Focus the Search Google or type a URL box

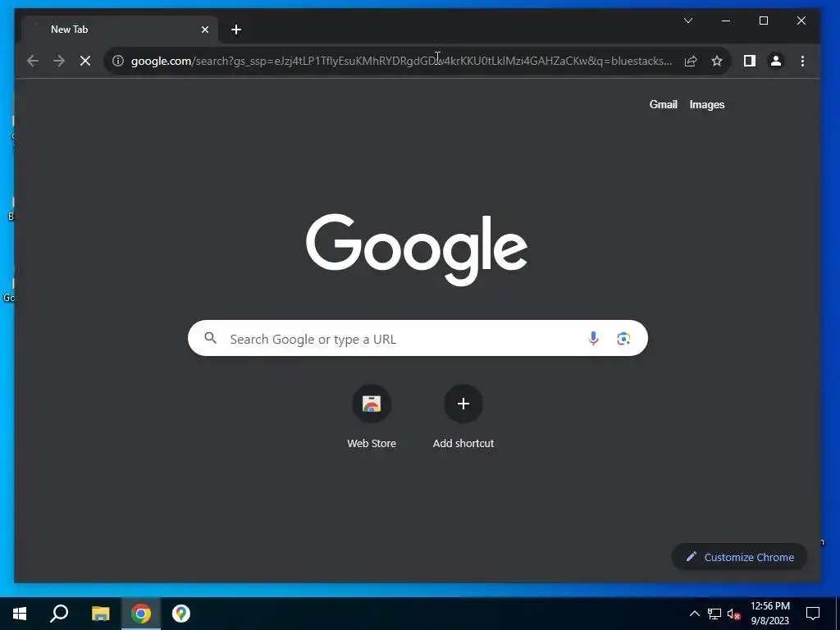418,338
